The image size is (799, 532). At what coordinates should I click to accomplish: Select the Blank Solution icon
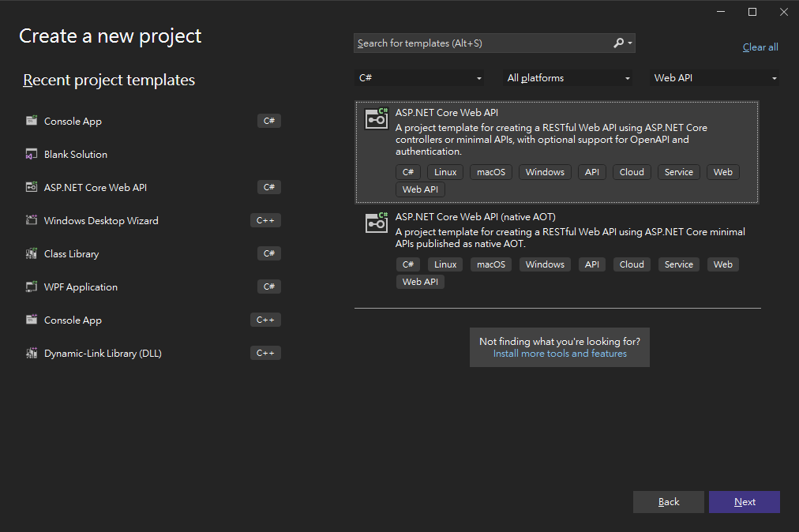32,154
